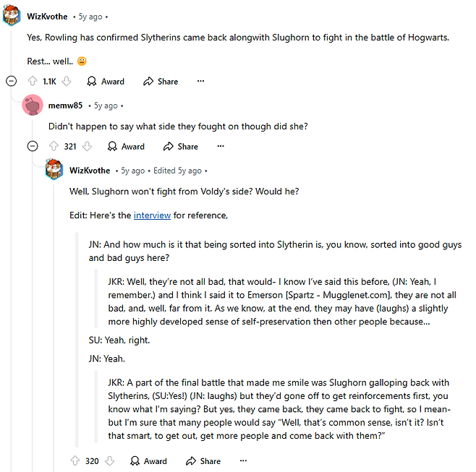This screenshot has height=472, width=476.
Task: Share the reply containing the JKR interview
Action: (203, 461)
